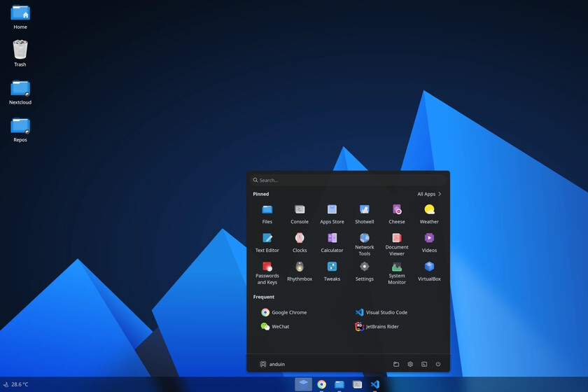This screenshot has height=392, width=588.
Task: Open the terminal shortcut in the menu footer
Action: click(x=424, y=364)
